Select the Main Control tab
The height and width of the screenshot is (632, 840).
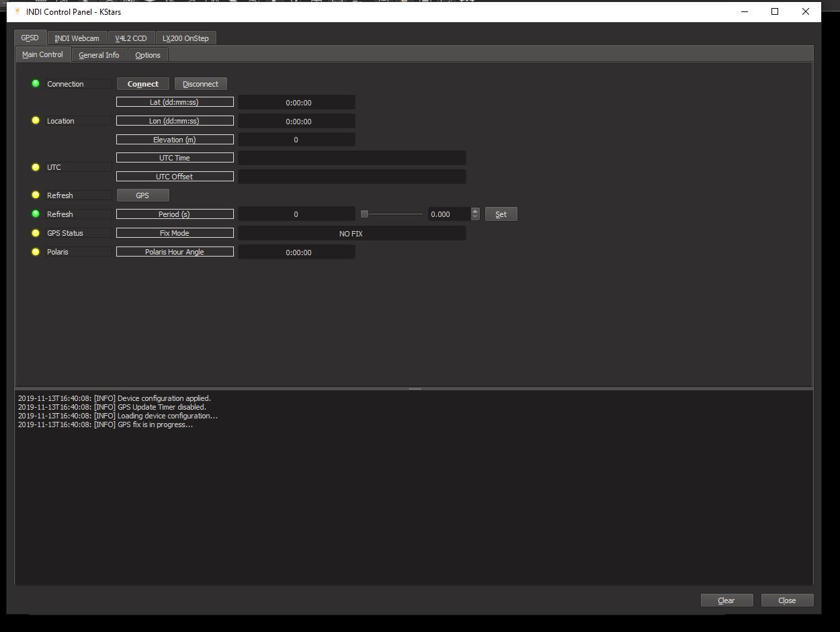43,54
